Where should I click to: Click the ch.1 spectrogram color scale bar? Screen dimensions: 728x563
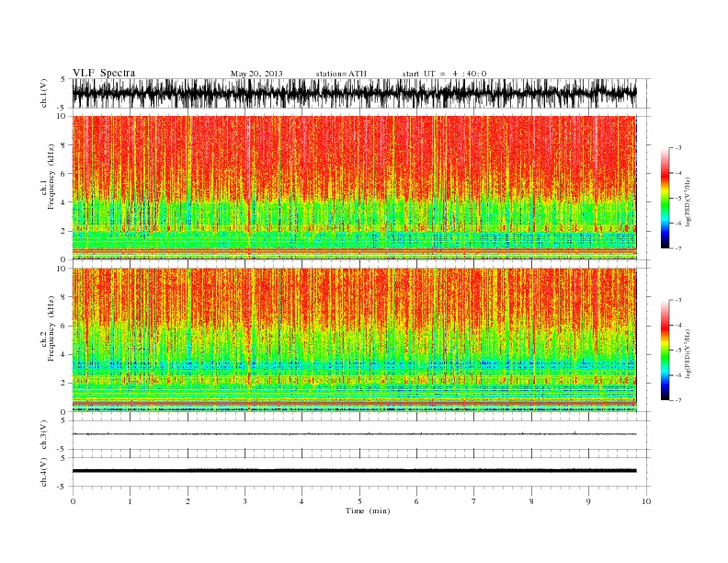click(665, 198)
